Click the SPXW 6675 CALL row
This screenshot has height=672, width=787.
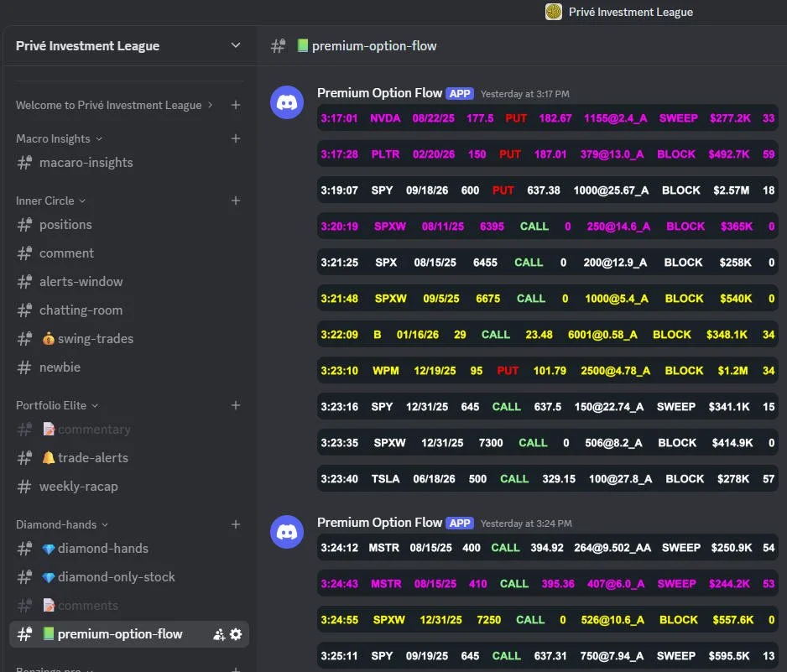tap(548, 299)
